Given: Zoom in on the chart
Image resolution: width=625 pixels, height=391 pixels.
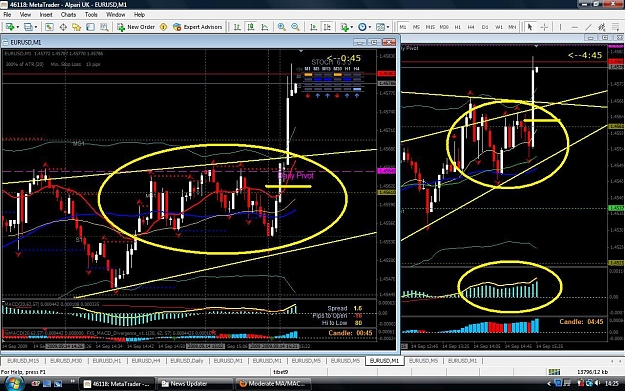Looking at the screenshot, I should [281, 27].
